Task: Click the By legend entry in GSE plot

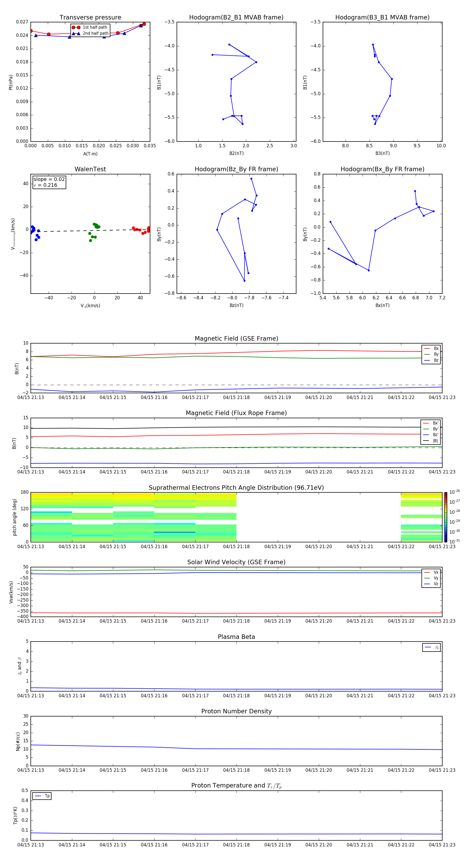Action: [431, 354]
